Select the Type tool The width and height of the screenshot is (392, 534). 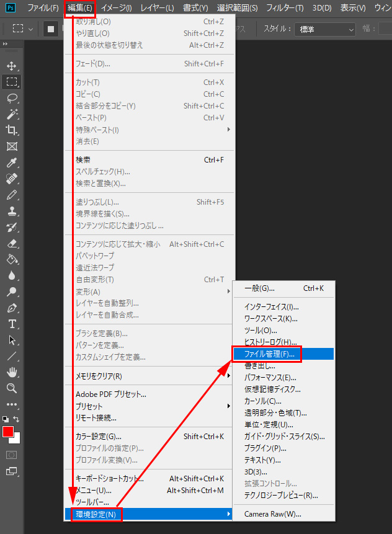[12, 324]
